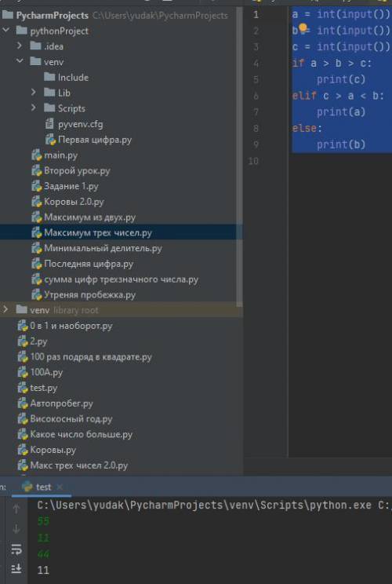The width and height of the screenshot is (392, 584).
Task: Click output value 11 in console
Action: pos(43,570)
